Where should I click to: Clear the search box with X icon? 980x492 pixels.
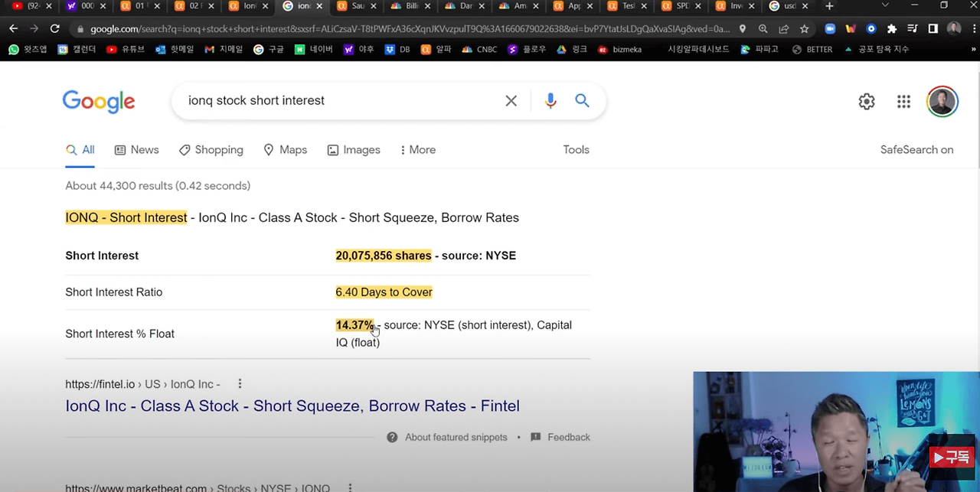(x=511, y=101)
